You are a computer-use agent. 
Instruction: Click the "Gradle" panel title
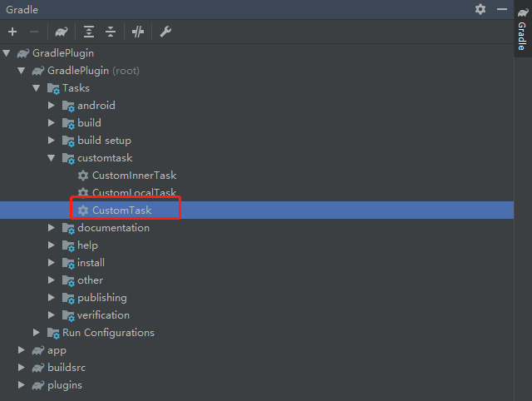(22, 9)
